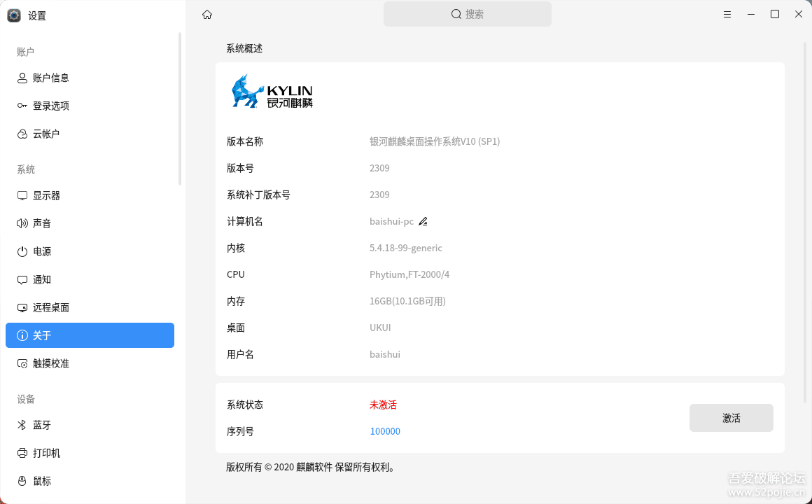Click the speech bubble icon for 通知

(22, 280)
